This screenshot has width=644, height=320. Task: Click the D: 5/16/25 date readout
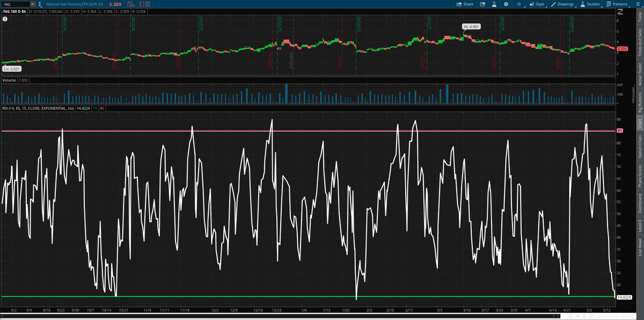[x=45, y=11]
